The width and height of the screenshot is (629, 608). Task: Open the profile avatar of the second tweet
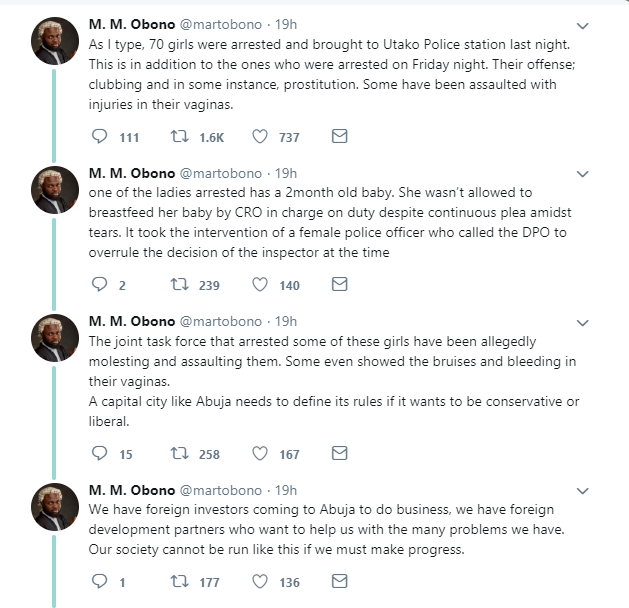[55, 190]
